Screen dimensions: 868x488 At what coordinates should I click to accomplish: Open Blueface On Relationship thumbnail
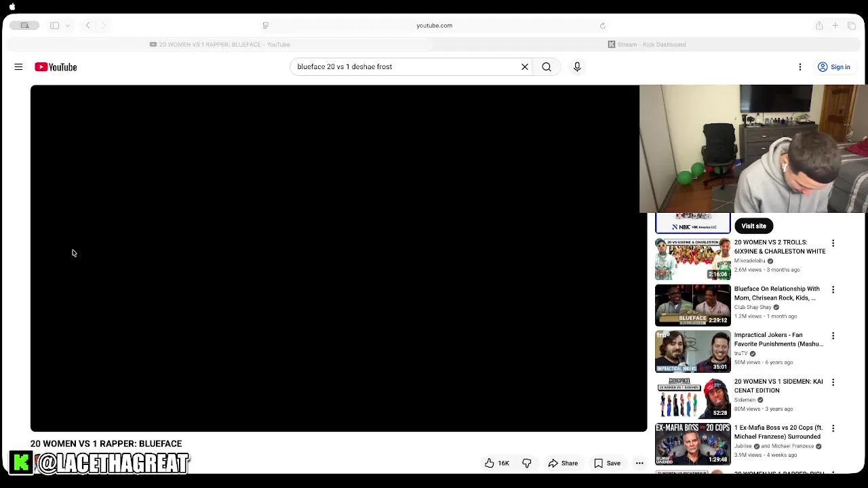693,305
